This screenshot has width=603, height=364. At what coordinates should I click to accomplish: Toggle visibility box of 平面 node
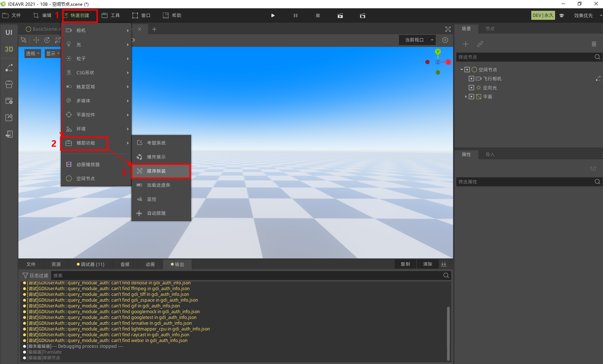click(471, 97)
